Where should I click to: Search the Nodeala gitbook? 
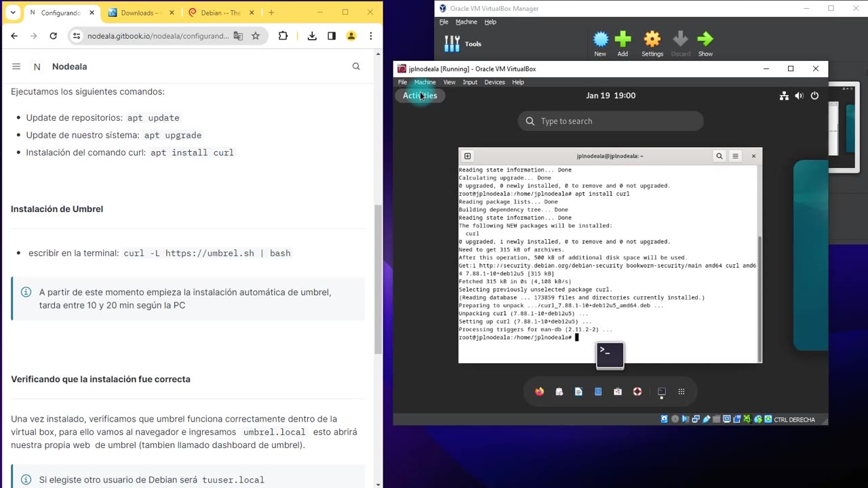coord(356,66)
